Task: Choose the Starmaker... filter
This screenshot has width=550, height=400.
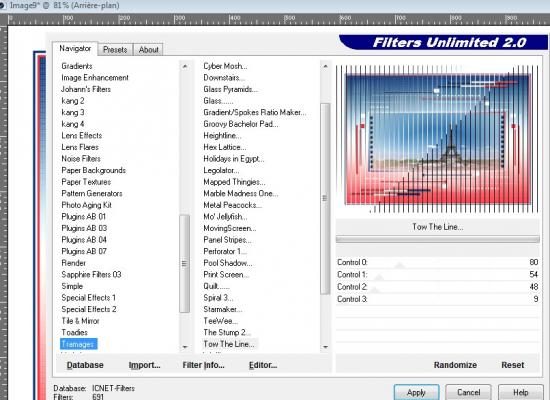Action: [222, 309]
